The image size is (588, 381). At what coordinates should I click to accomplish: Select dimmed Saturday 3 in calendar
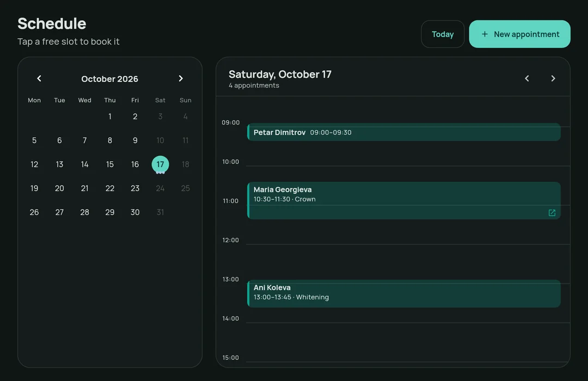coord(160,116)
